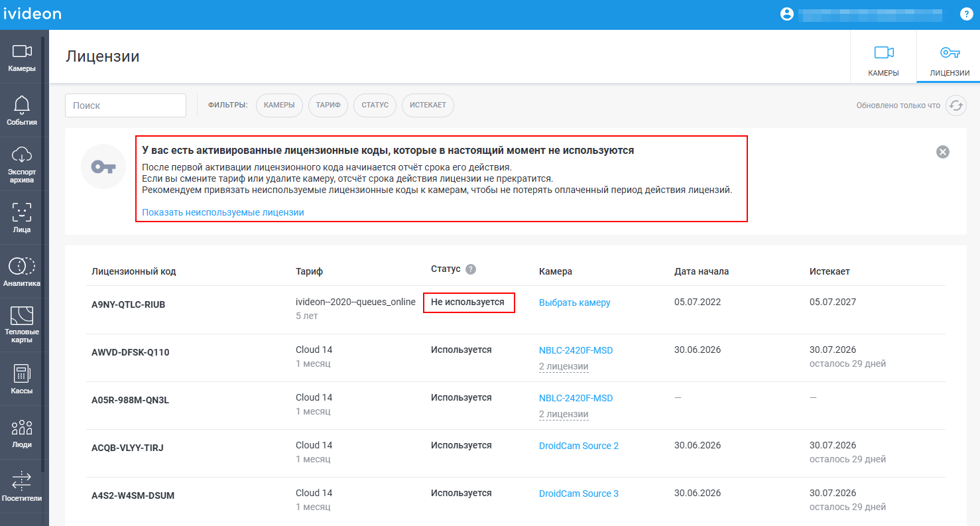Image resolution: width=980 pixels, height=526 pixels.
Task: Click the Лицензионный код column header
Action: pos(134,271)
